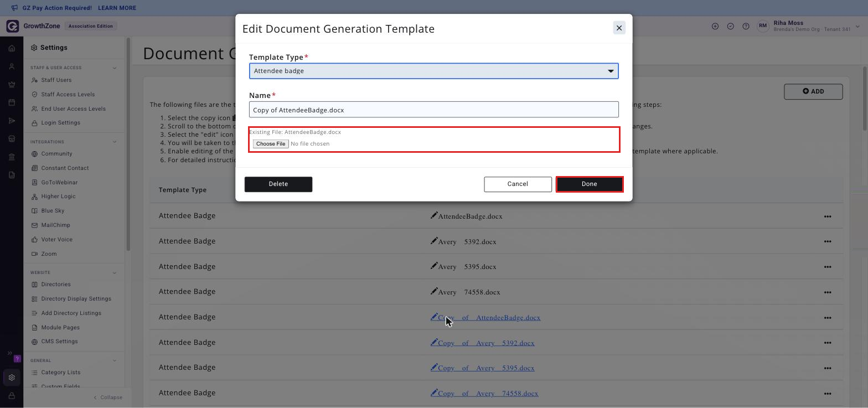868x408 pixels.
Task: Click the Choose File button
Action: pyautogui.click(x=271, y=144)
